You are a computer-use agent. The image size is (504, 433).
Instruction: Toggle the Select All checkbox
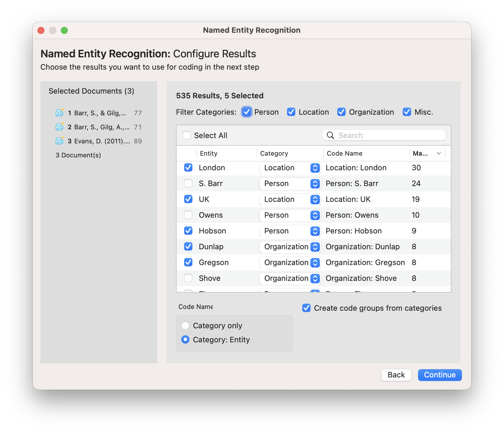click(x=187, y=135)
